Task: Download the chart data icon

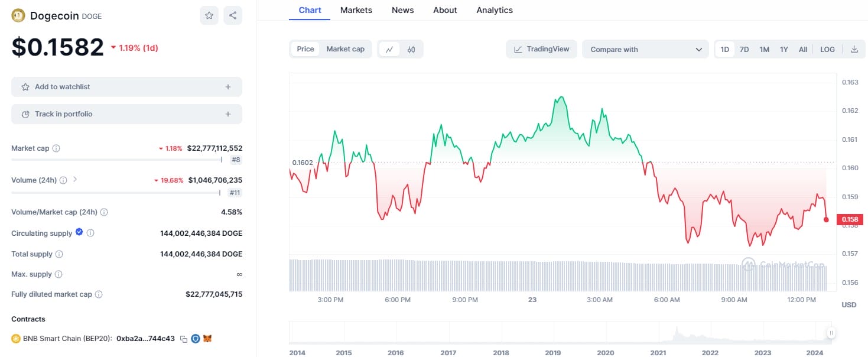Action: (x=854, y=49)
